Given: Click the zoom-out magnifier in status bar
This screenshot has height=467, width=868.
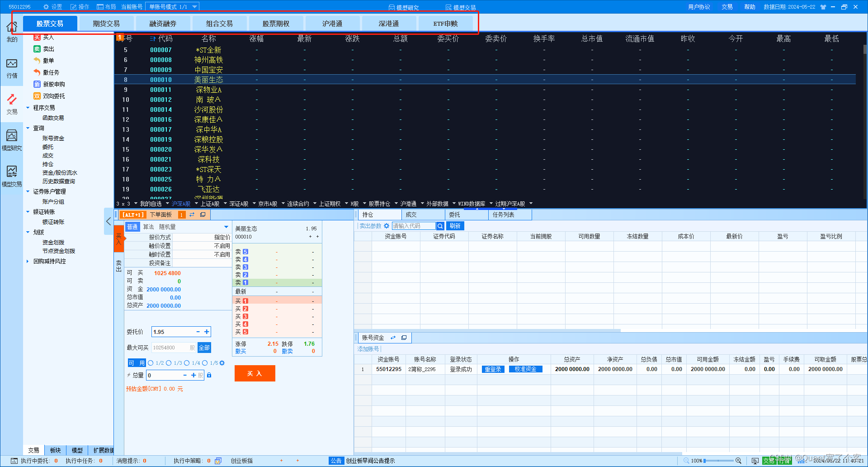Looking at the screenshot, I should pyautogui.click(x=686, y=461).
